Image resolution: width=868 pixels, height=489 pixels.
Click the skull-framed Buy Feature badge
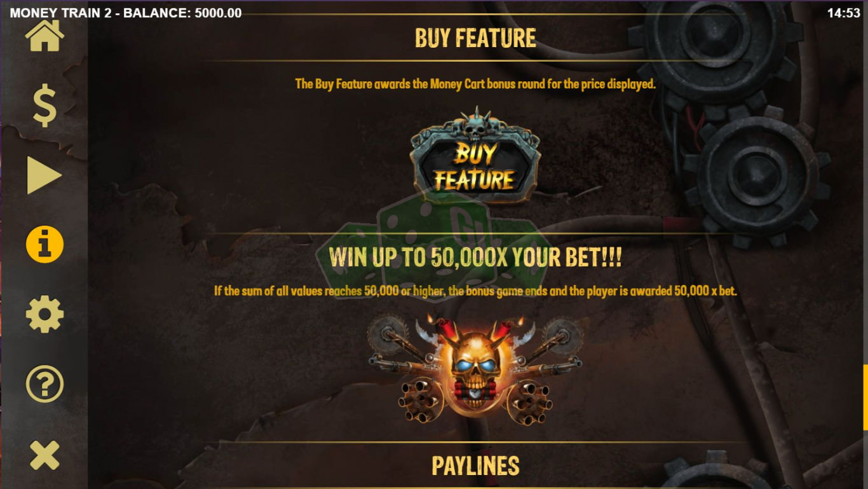pos(475,156)
